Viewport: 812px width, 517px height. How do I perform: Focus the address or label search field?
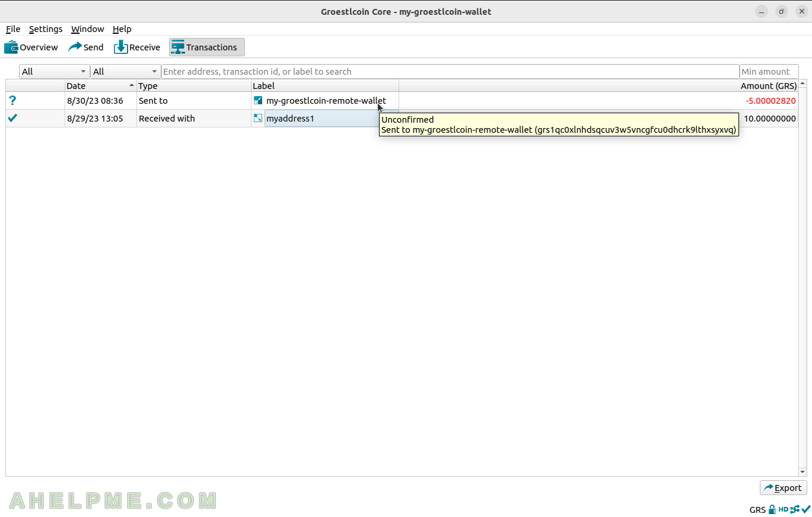[450, 72]
